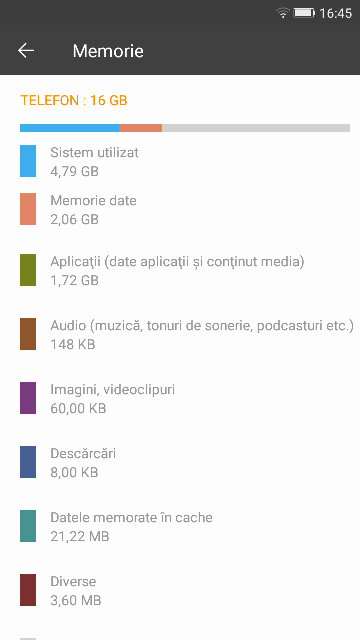Viewport: 360px width, 640px height.
Task: Tap the Memorie page title
Action: [108, 51]
